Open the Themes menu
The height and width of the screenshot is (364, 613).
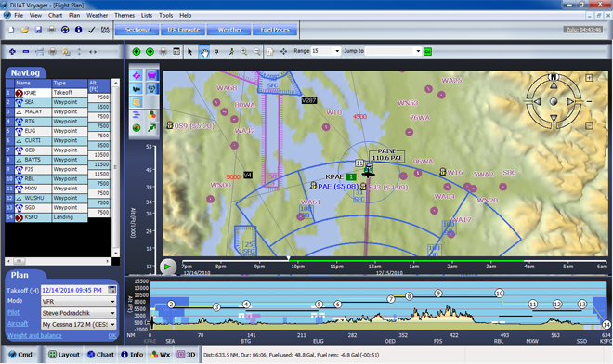point(124,15)
